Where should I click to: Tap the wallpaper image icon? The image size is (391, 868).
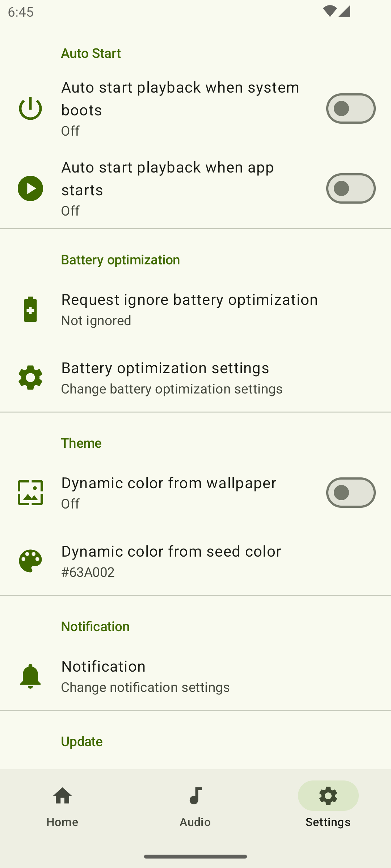pos(30,493)
